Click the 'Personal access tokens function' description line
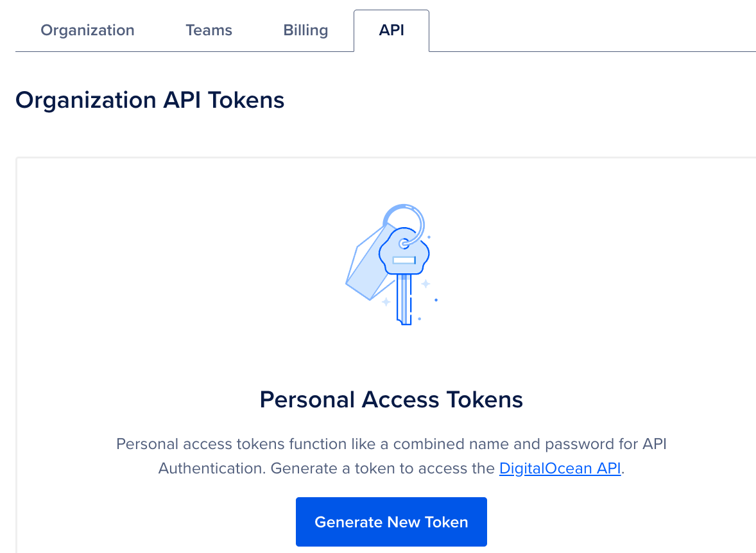This screenshot has width=756, height=553. tap(391, 444)
